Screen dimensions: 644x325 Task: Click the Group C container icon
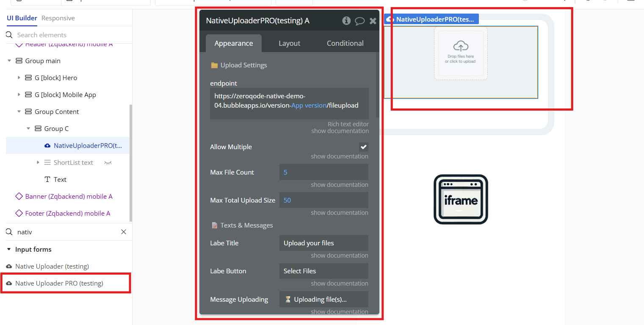click(38, 128)
